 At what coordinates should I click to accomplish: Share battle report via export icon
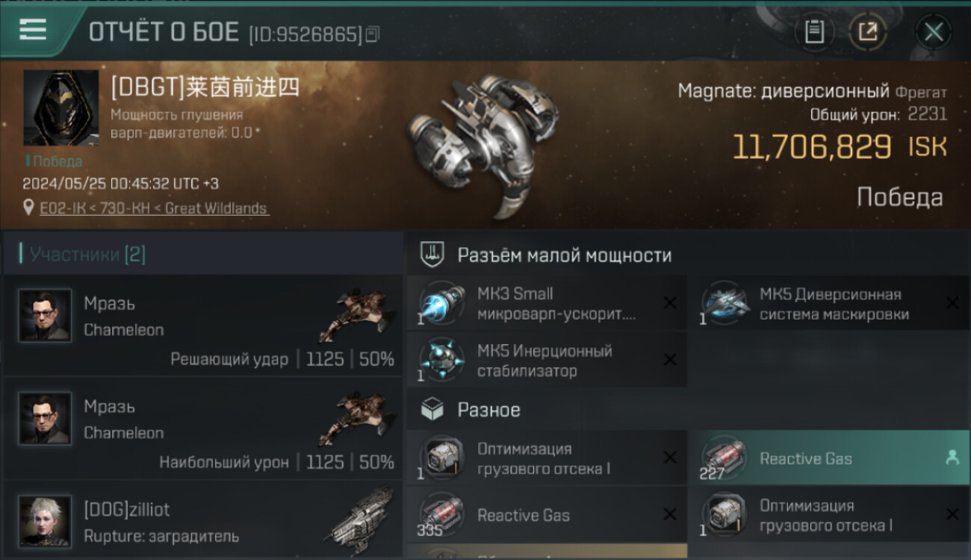tap(868, 32)
